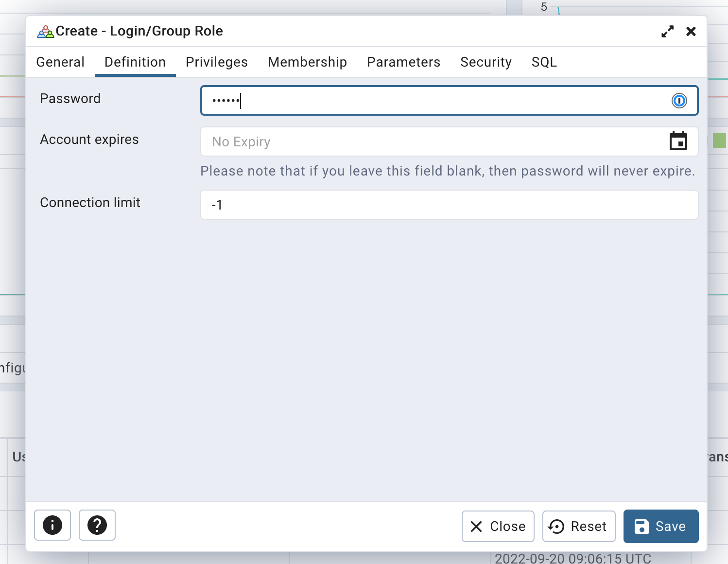
Task: Select the Definition tab
Action: tap(135, 62)
